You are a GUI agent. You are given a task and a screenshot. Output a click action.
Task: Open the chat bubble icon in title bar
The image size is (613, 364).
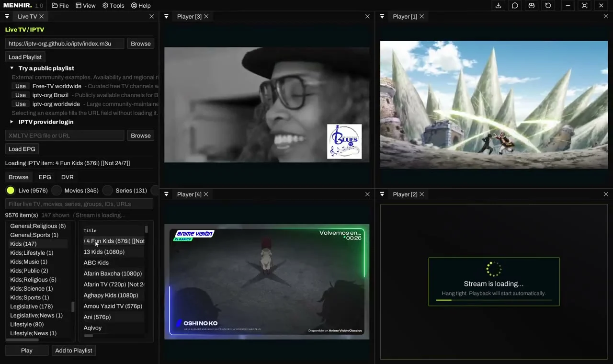click(515, 6)
